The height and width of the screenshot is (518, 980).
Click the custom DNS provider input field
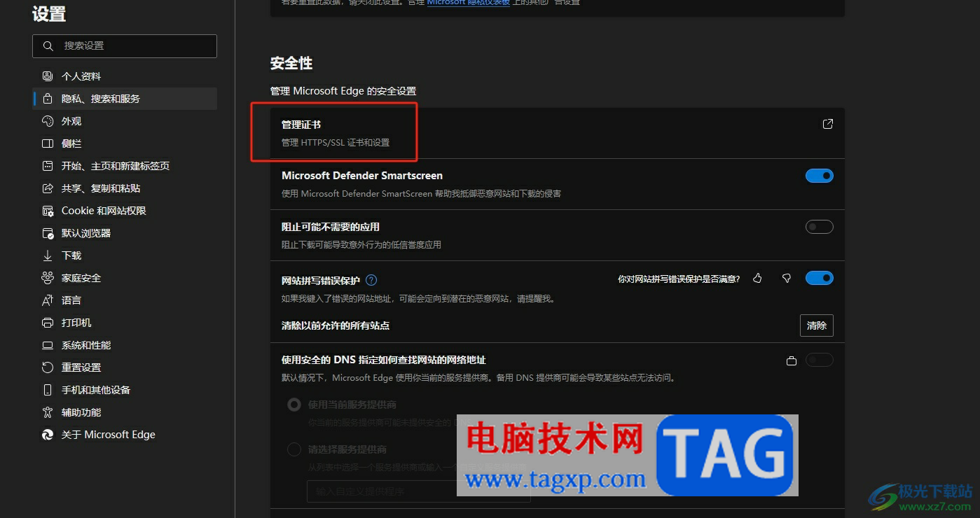pos(419,491)
